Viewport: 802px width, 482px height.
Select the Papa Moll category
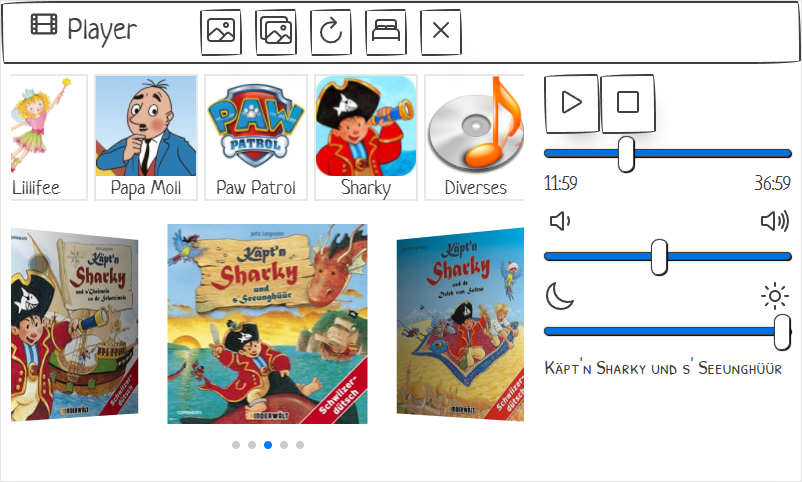[146, 138]
